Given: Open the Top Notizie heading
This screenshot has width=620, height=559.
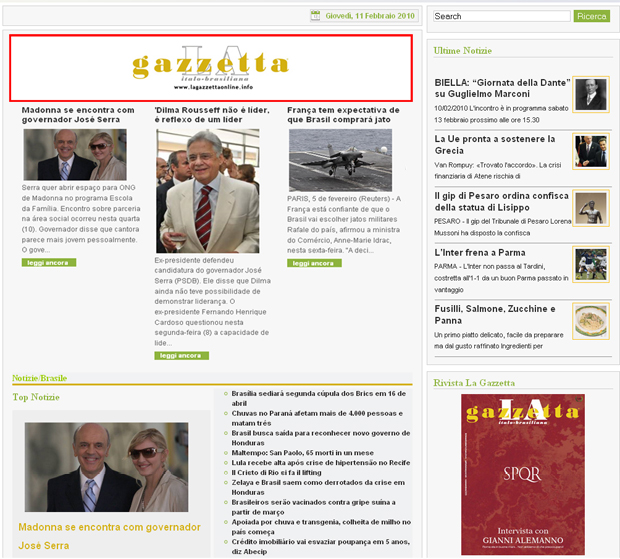Looking at the screenshot, I should [x=36, y=397].
